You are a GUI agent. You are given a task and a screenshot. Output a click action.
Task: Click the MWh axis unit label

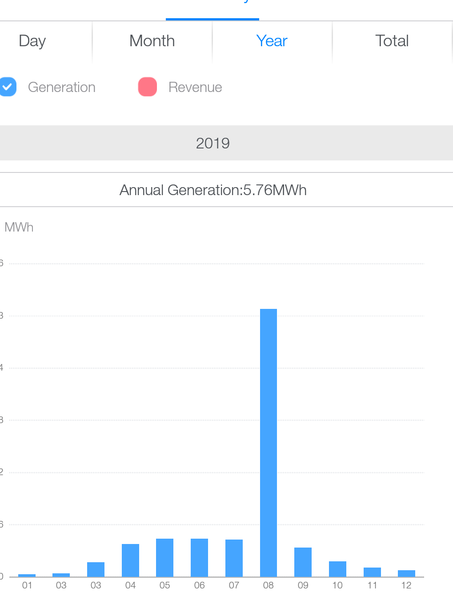click(19, 227)
